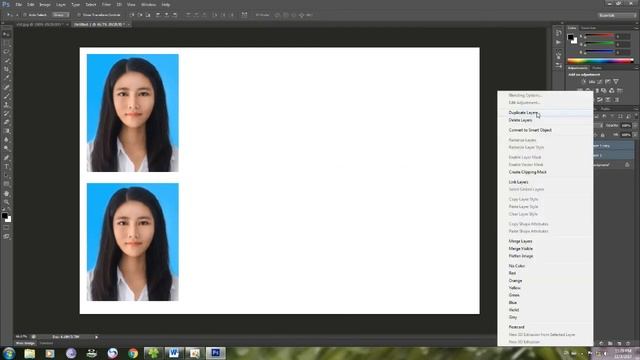Click the top portrait photo on canvas
The height and width of the screenshot is (360, 640).
pos(133,113)
